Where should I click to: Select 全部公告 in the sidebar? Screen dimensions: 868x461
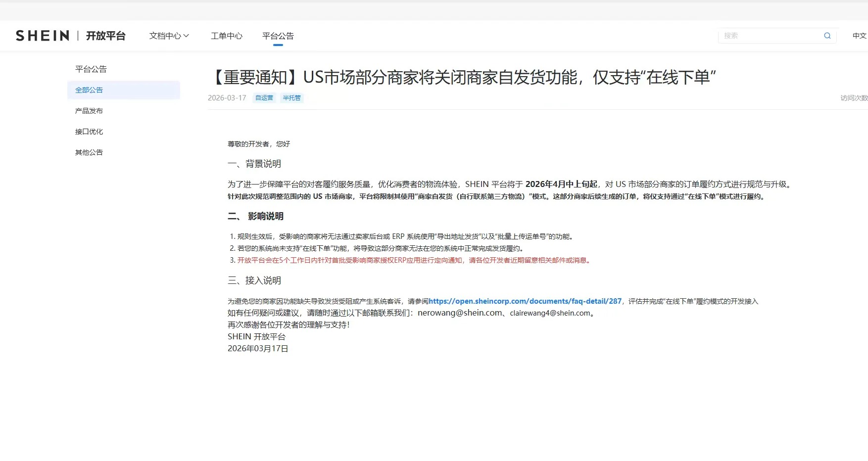click(x=89, y=90)
